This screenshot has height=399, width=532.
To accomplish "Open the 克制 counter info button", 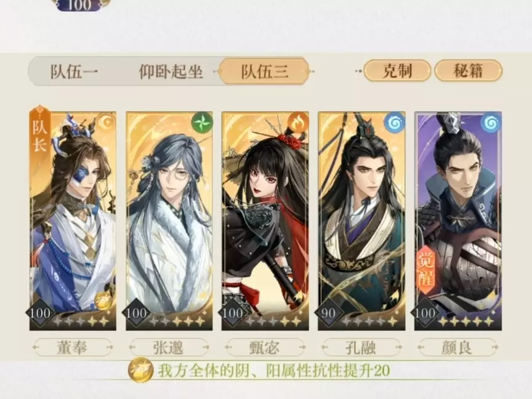I will click(397, 71).
